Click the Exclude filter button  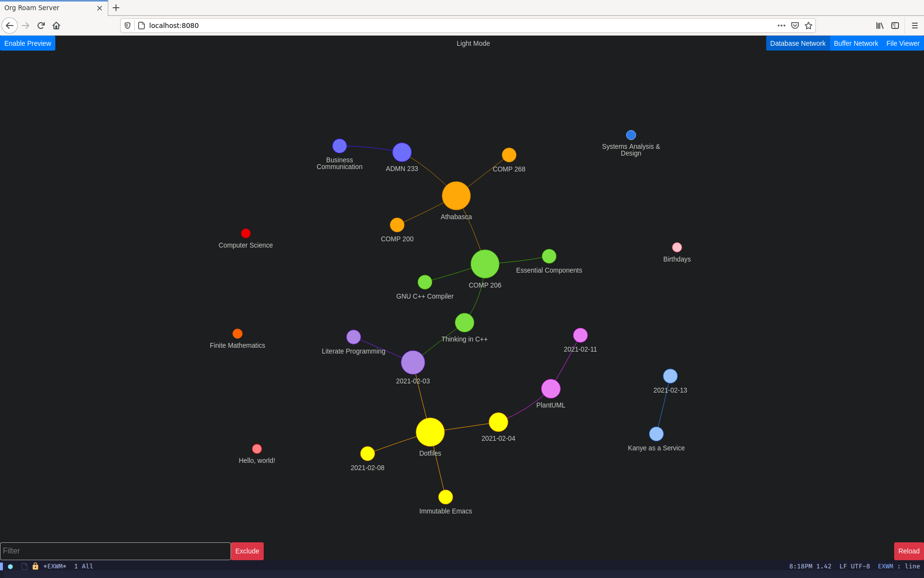coord(247,551)
